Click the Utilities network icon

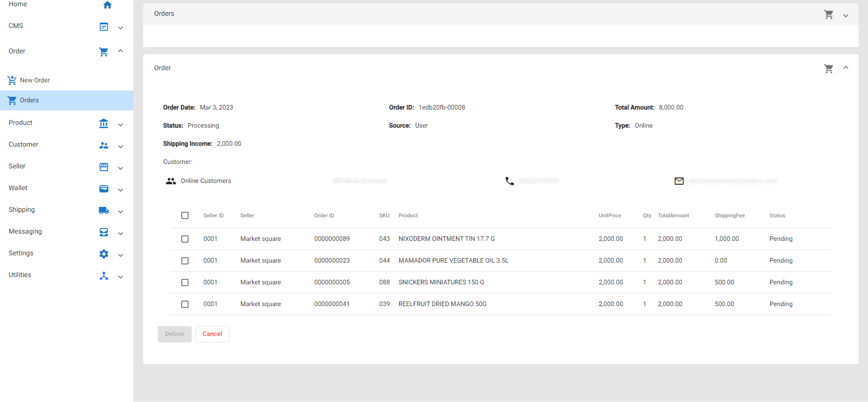pyautogui.click(x=104, y=276)
